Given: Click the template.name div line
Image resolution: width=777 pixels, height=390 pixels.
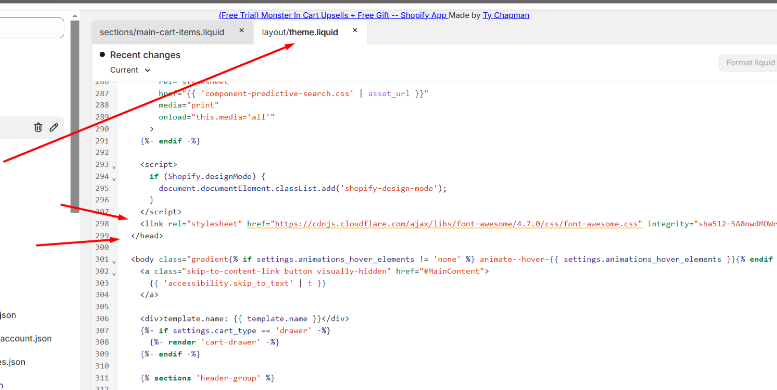Looking at the screenshot, I should pos(245,319).
